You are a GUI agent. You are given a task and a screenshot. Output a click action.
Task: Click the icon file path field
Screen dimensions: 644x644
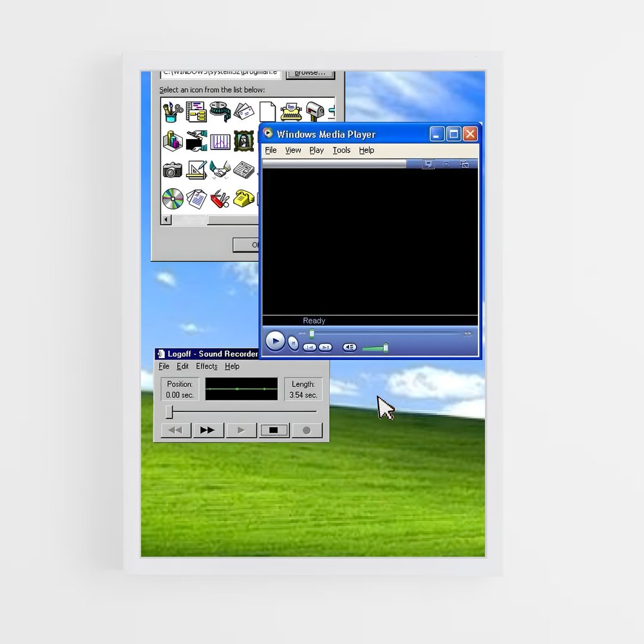pyautogui.click(x=220, y=73)
